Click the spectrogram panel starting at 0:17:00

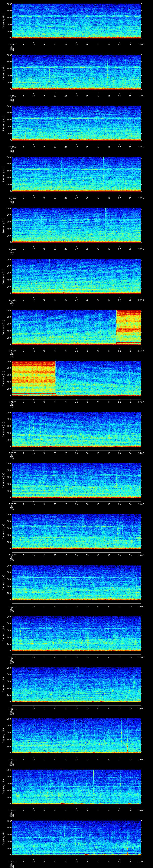click(76, 174)
